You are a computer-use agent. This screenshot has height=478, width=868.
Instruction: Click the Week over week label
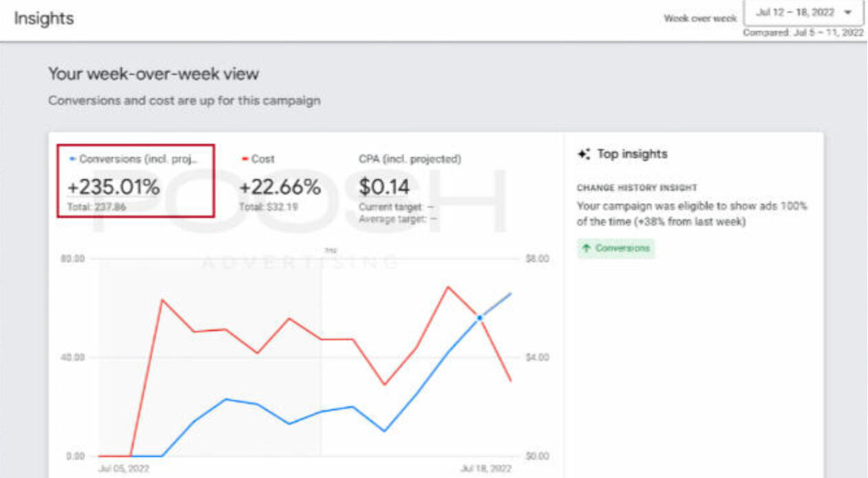699,19
